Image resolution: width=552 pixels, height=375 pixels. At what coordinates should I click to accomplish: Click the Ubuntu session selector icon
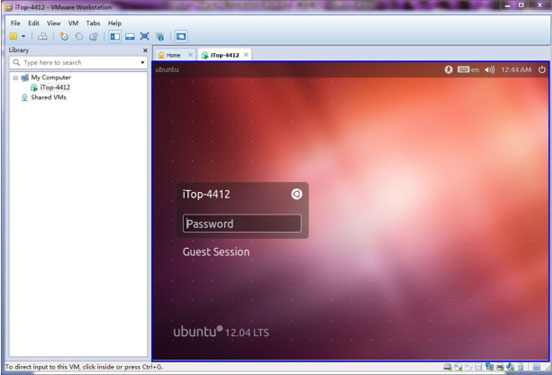pos(296,194)
